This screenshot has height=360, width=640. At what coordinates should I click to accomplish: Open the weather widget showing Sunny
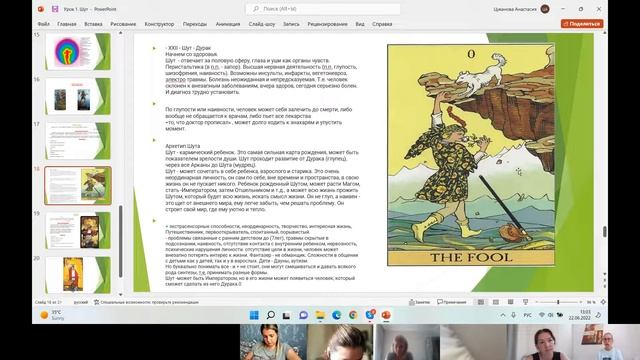click(52, 315)
